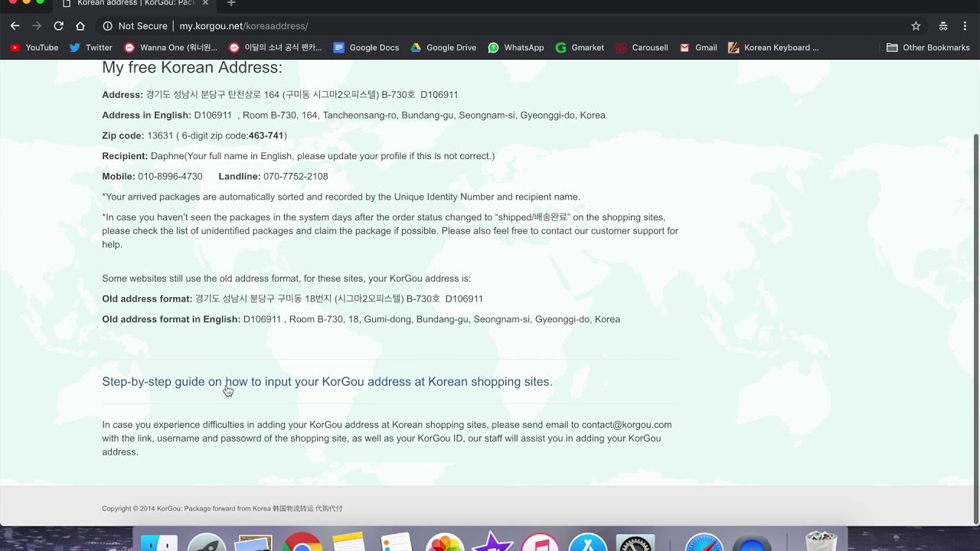Screen dimensions: 980x551
Task: Click the KorGou copyright footer text
Action: (222, 509)
